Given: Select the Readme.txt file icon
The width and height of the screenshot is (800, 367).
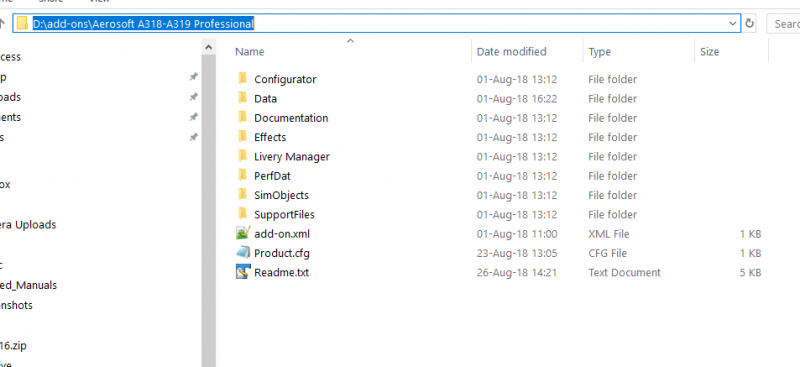Looking at the screenshot, I should 243,272.
